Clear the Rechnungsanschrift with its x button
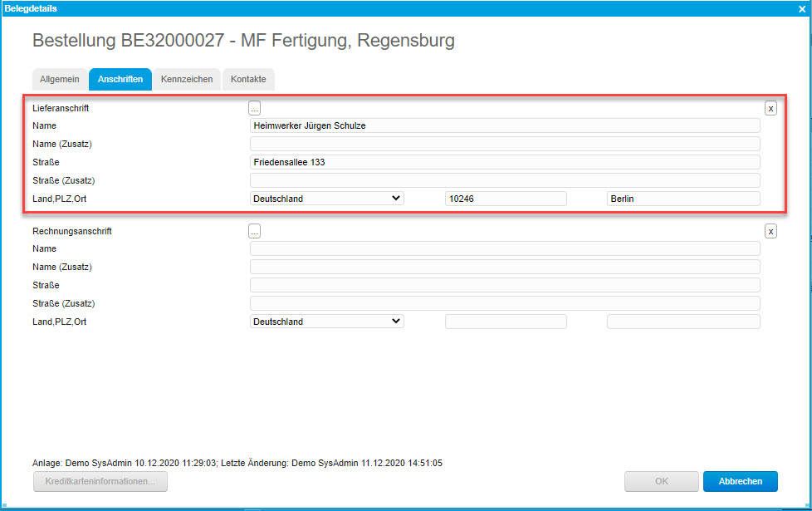 click(x=770, y=231)
